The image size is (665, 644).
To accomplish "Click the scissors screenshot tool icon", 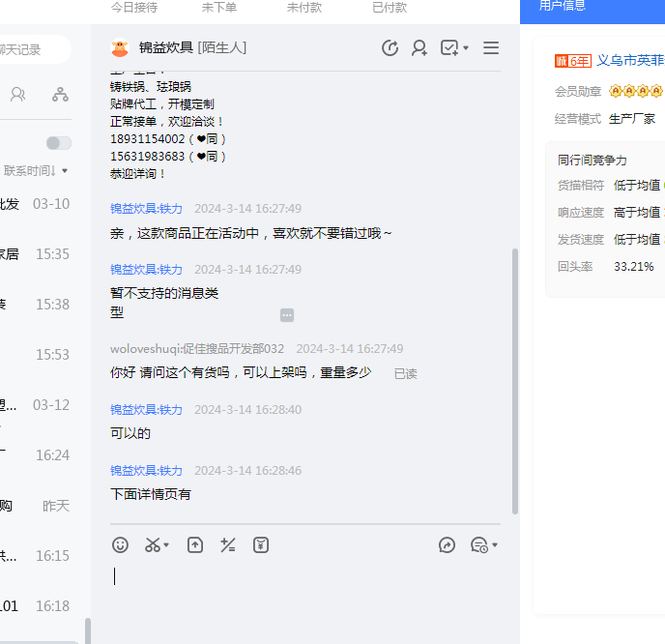I will 153,545.
